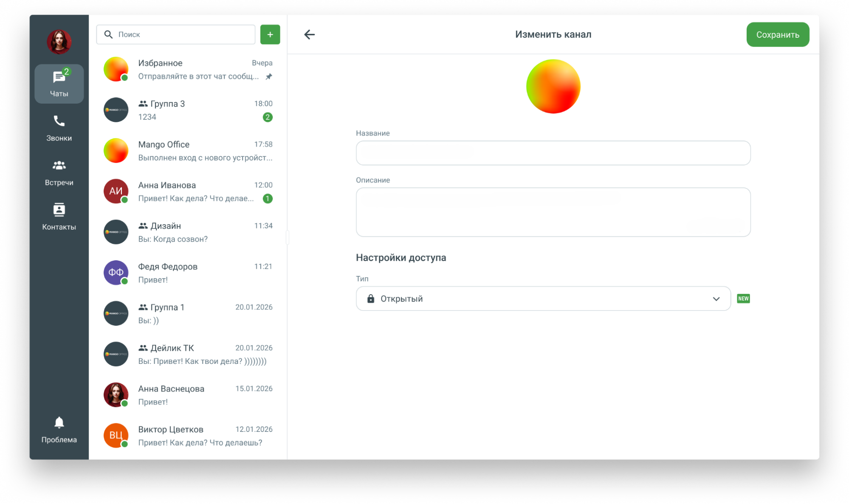Click the chevron arrow in Открытый dropdown
Screen dimensions: 849x504
pyautogui.click(x=716, y=299)
